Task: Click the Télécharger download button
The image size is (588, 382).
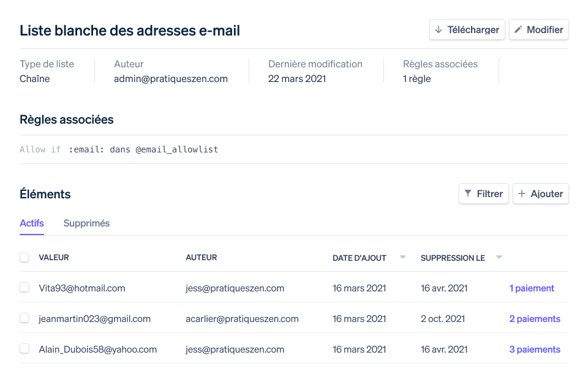Action: click(467, 29)
